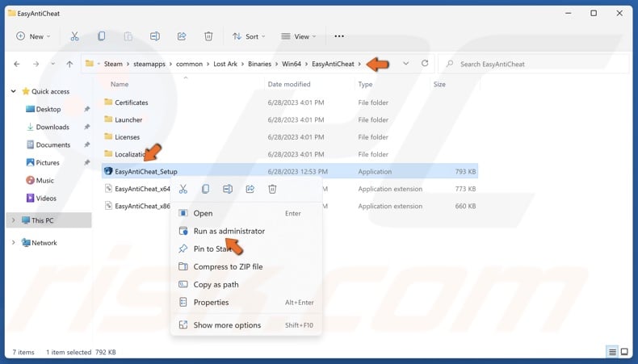
Task: Rename using the context menu rename icon
Action: point(228,189)
